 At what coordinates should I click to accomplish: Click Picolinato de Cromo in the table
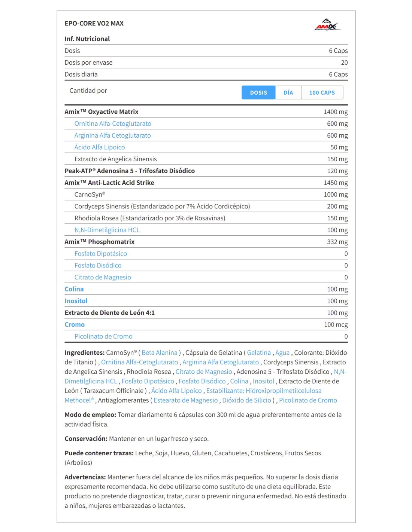click(x=103, y=336)
